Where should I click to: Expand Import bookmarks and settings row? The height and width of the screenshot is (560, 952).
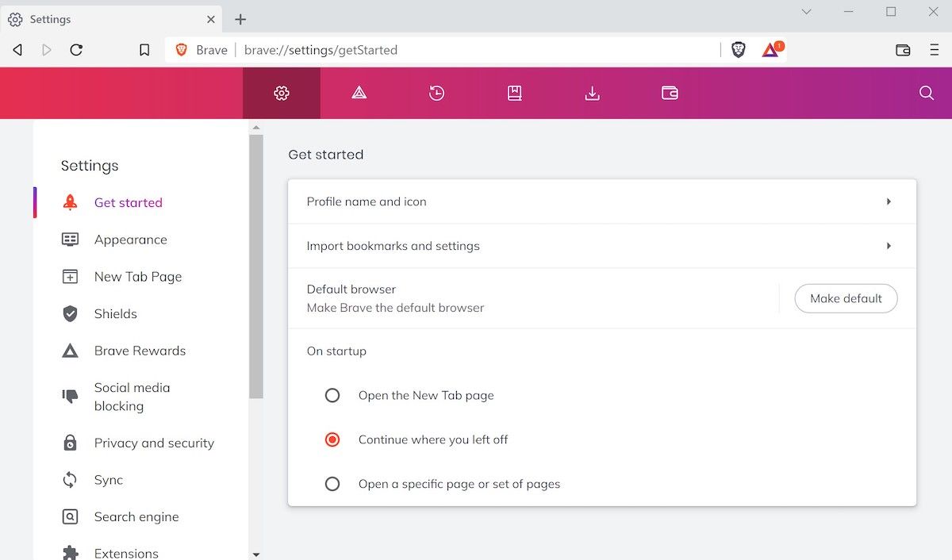pyautogui.click(x=601, y=246)
